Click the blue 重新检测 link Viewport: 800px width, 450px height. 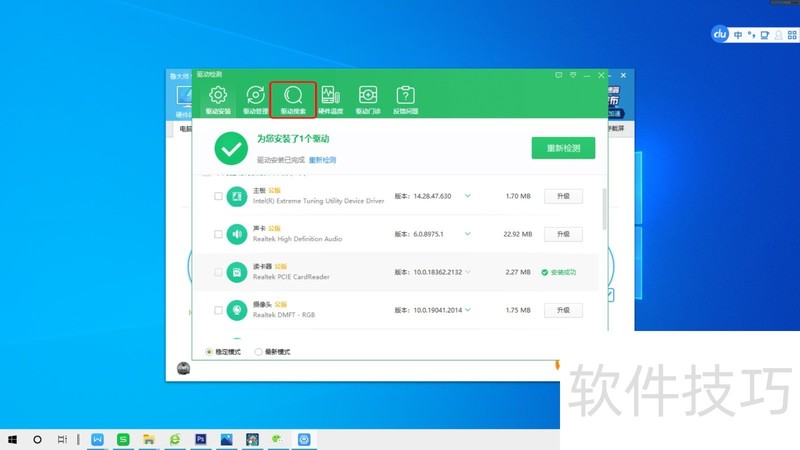coord(322,160)
